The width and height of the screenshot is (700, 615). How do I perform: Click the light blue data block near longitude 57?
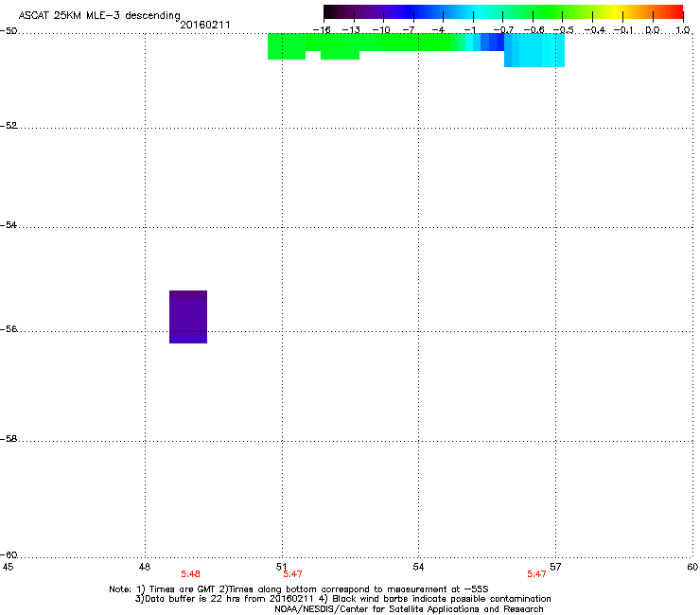coord(534,50)
